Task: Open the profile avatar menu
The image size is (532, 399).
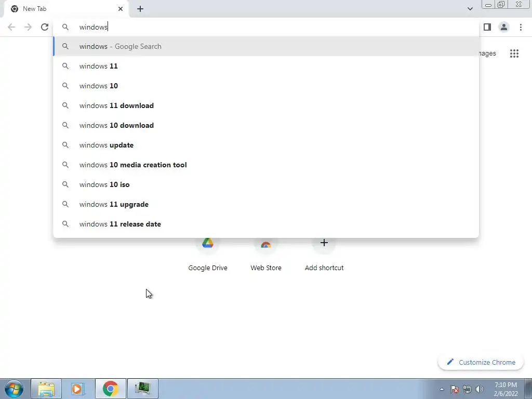Action: 504,27
